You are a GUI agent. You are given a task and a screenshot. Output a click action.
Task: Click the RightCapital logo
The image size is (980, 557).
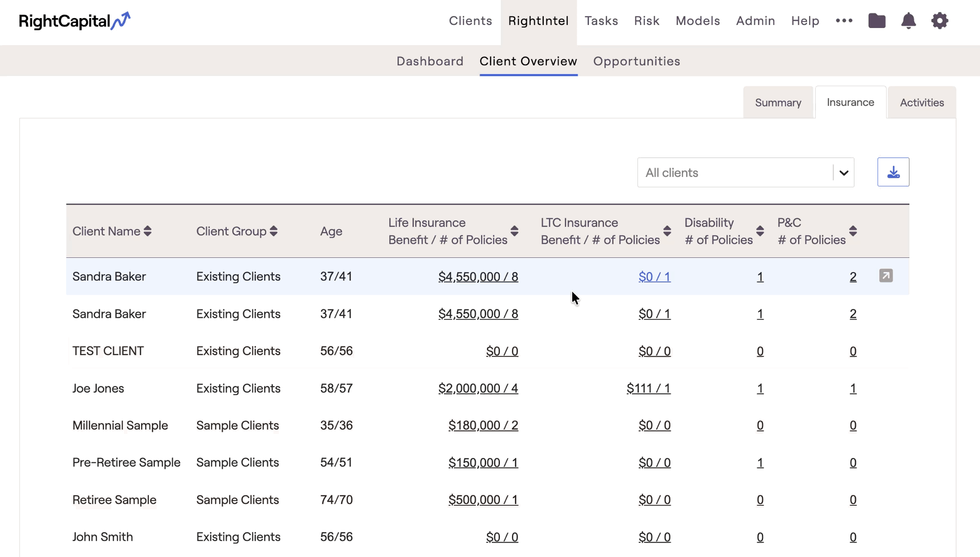point(74,21)
